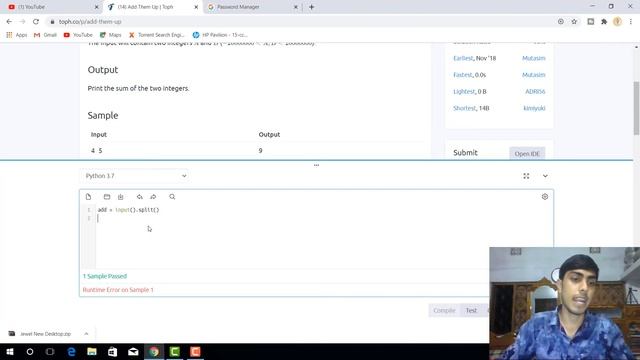This screenshot has height=360, width=640.
Task: Click the new file icon in editor toolbar
Action: tap(88, 197)
